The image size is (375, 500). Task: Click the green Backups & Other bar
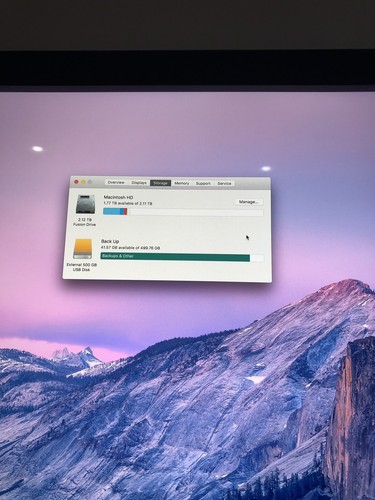coord(175,257)
